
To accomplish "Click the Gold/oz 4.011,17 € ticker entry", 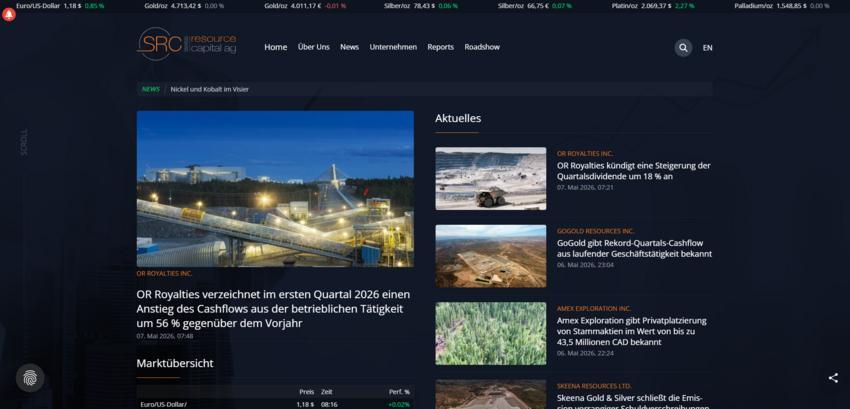I will click(305, 6).
